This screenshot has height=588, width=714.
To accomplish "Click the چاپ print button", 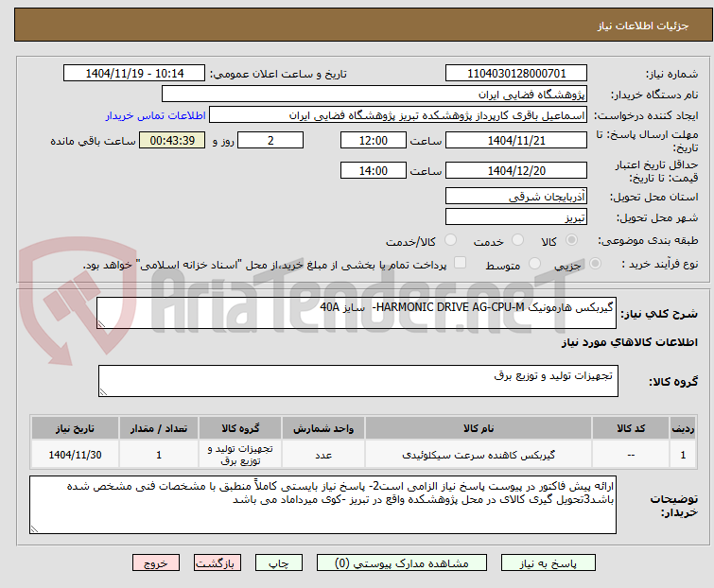I will coord(279,563).
